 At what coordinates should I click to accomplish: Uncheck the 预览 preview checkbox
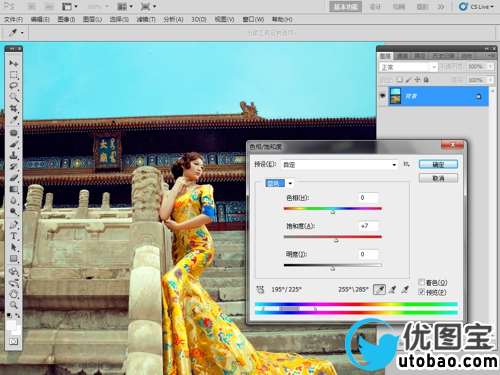[422, 292]
